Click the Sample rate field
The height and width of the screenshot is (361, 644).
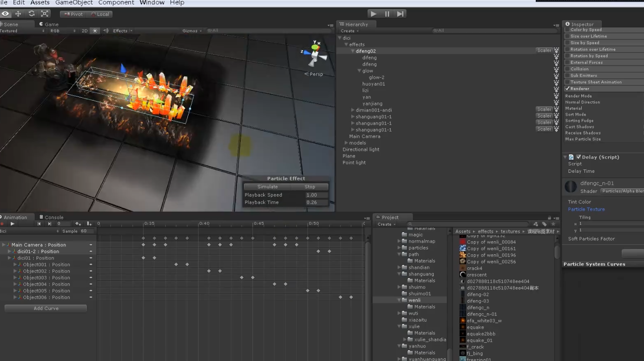pyautogui.click(x=87, y=231)
